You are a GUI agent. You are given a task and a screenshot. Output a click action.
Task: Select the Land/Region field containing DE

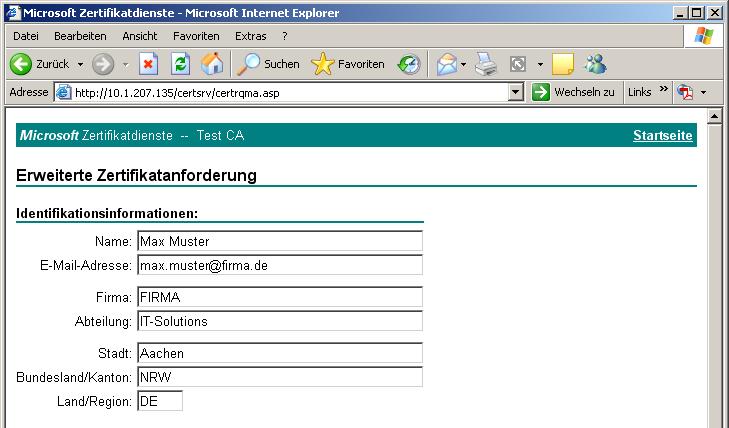[x=160, y=401]
